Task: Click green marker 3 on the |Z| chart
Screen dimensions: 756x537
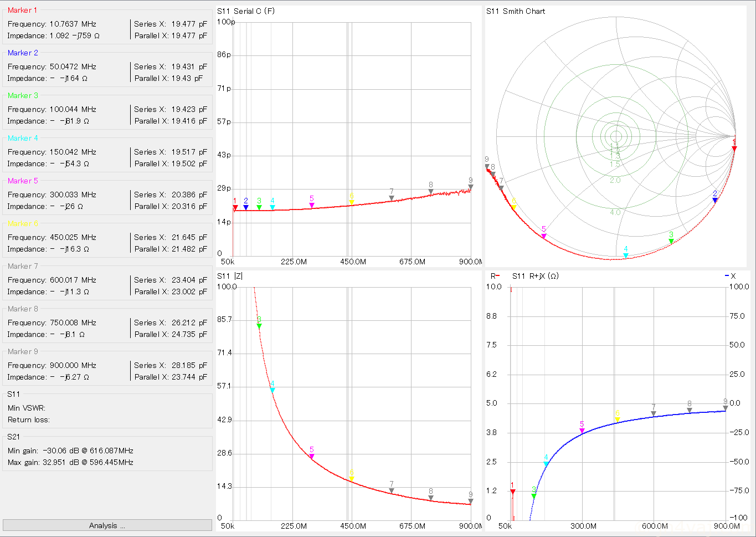Action: coord(259,326)
